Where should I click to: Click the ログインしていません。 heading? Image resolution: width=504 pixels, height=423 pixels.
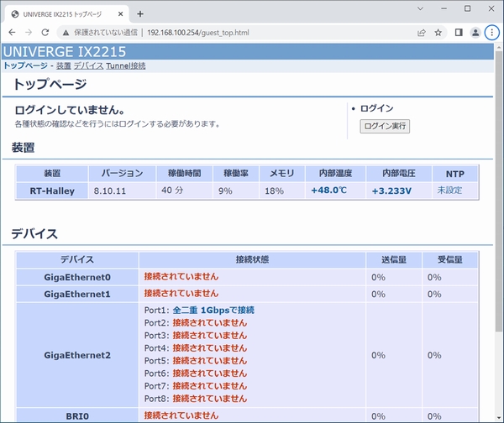click(x=70, y=110)
